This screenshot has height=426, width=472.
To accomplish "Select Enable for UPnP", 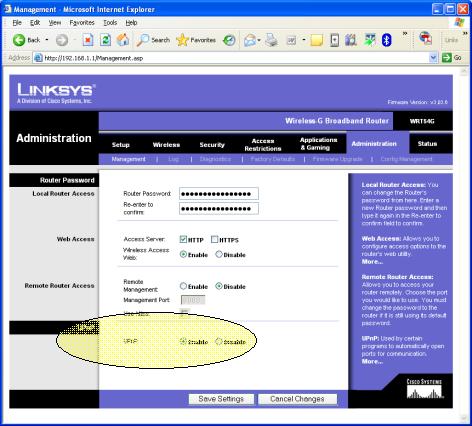I will (183, 341).
